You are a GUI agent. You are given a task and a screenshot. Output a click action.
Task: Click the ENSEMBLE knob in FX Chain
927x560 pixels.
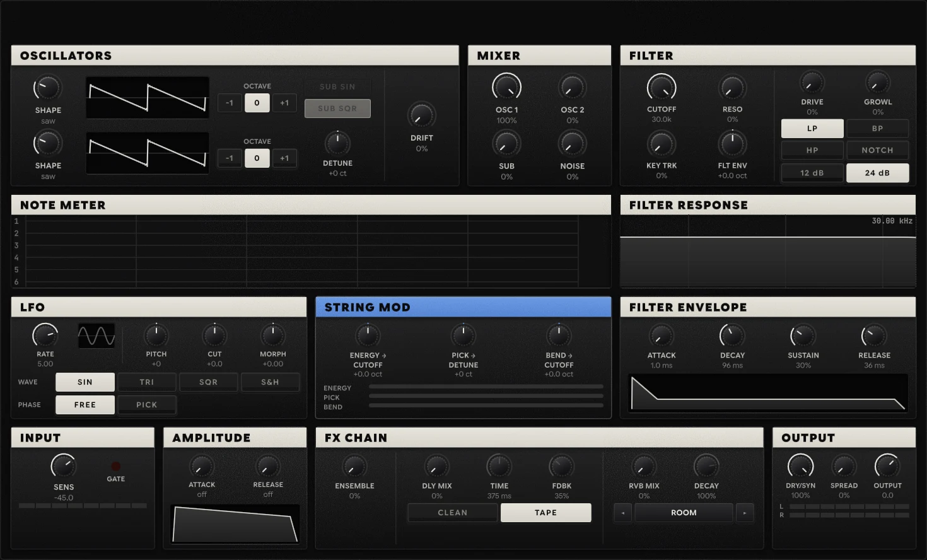pos(354,467)
